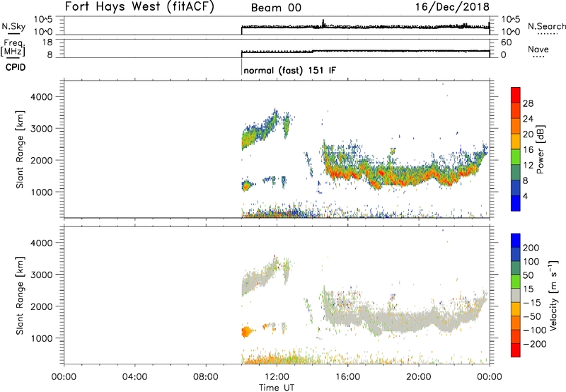The height and width of the screenshot is (392, 566).
Task: Click the '04:00' time axis tick label
Action: click(134, 377)
